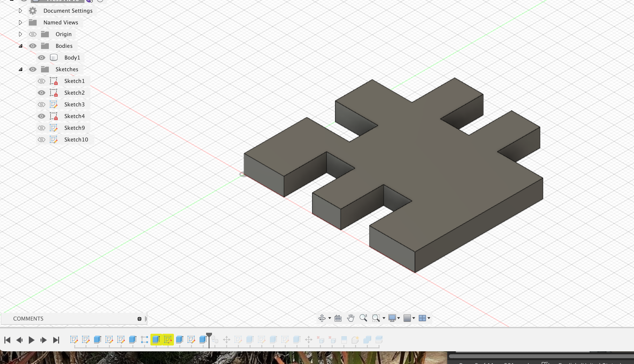Show Sketch10 via its eye icon

(42, 140)
